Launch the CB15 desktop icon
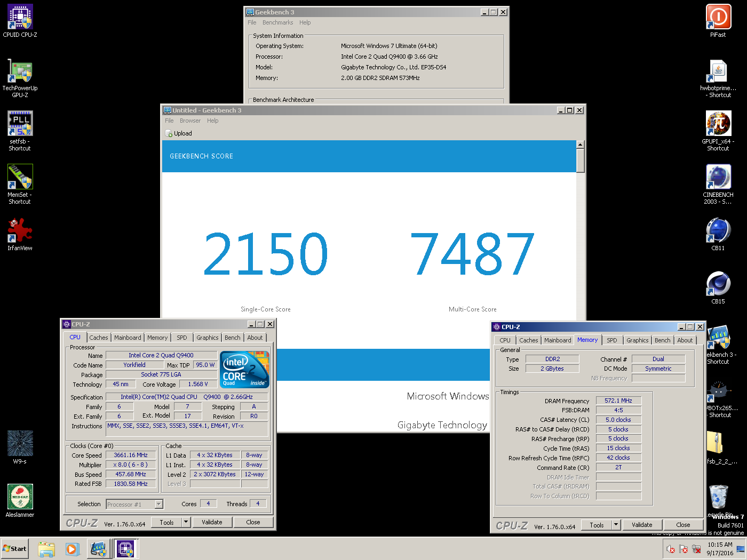747x560 pixels. (x=718, y=288)
